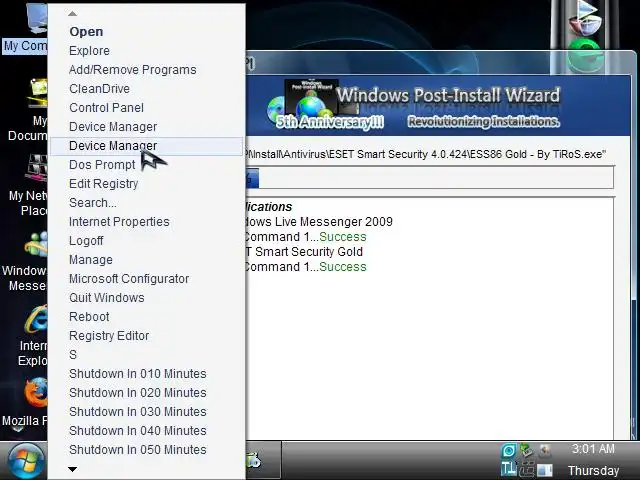
Task: Select Dos Prompt from the context menu
Action: [102, 164]
